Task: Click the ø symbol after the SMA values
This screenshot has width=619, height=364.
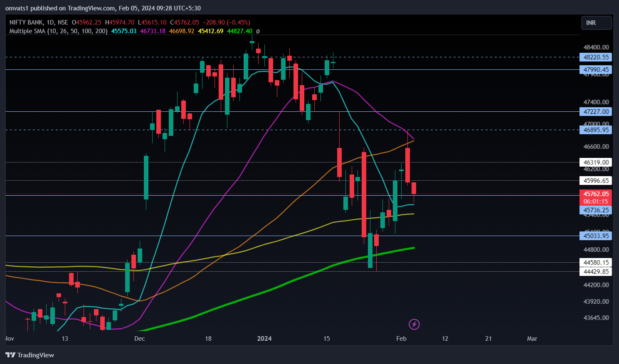Action: [258, 31]
